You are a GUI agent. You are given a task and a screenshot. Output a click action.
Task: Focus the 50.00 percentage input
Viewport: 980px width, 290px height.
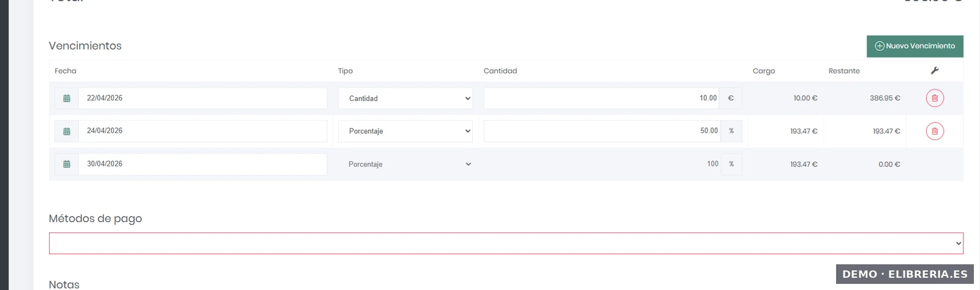pos(601,131)
